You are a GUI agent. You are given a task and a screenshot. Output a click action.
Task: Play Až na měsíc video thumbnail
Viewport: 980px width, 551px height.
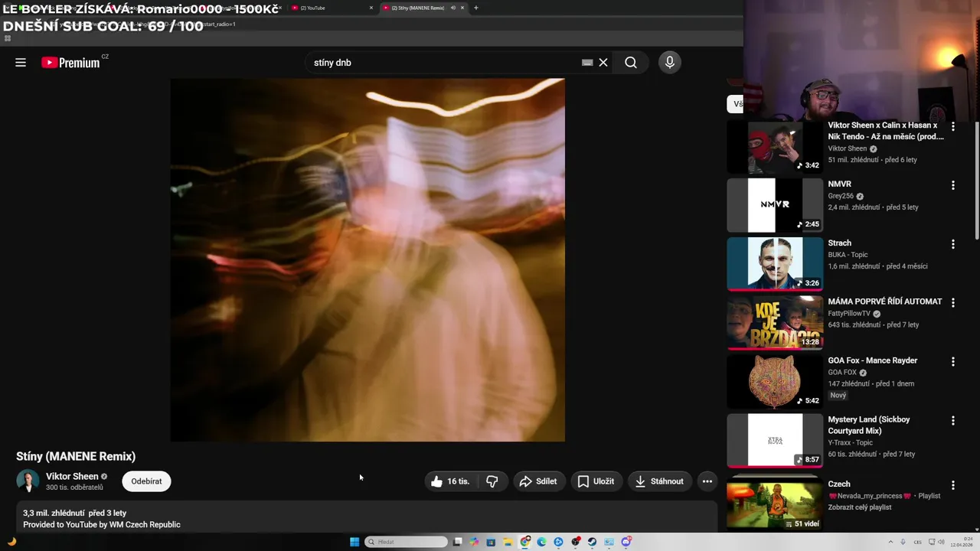tap(775, 146)
